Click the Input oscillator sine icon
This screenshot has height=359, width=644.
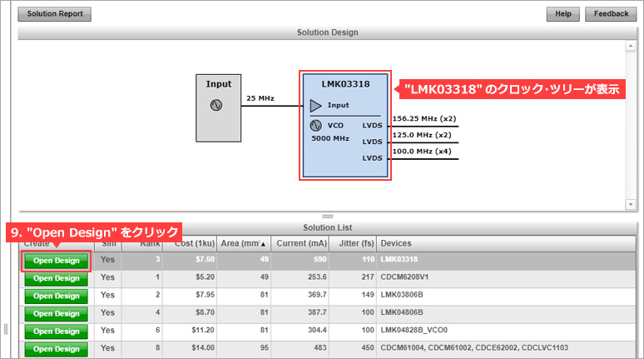pos(216,105)
